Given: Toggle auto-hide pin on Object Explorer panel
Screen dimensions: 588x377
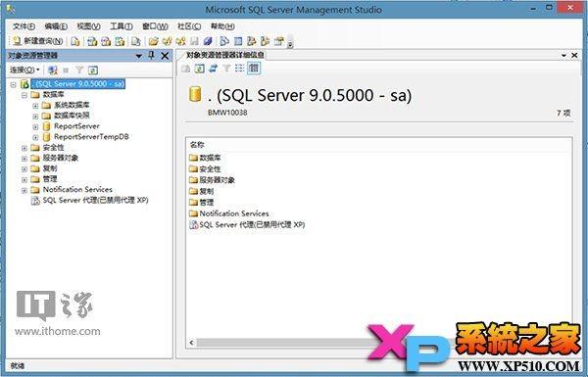Looking at the screenshot, I should [x=152, y=56].
